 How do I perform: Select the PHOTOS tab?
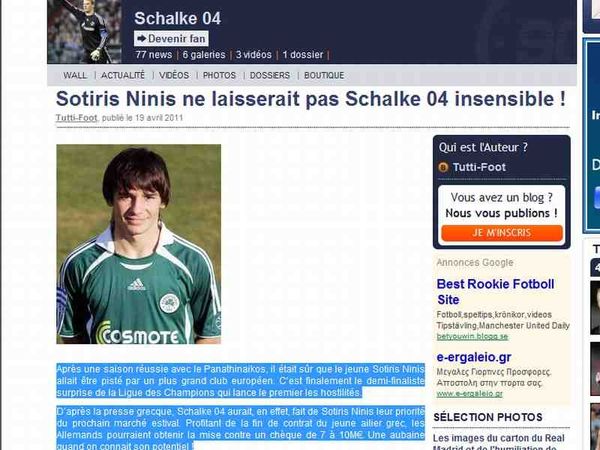(219, 75)
